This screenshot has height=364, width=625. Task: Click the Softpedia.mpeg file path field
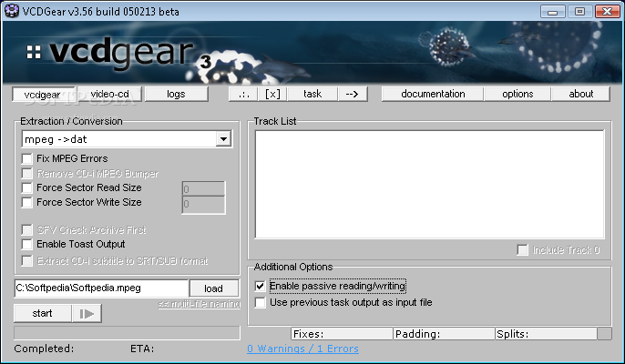click(101, 288)
